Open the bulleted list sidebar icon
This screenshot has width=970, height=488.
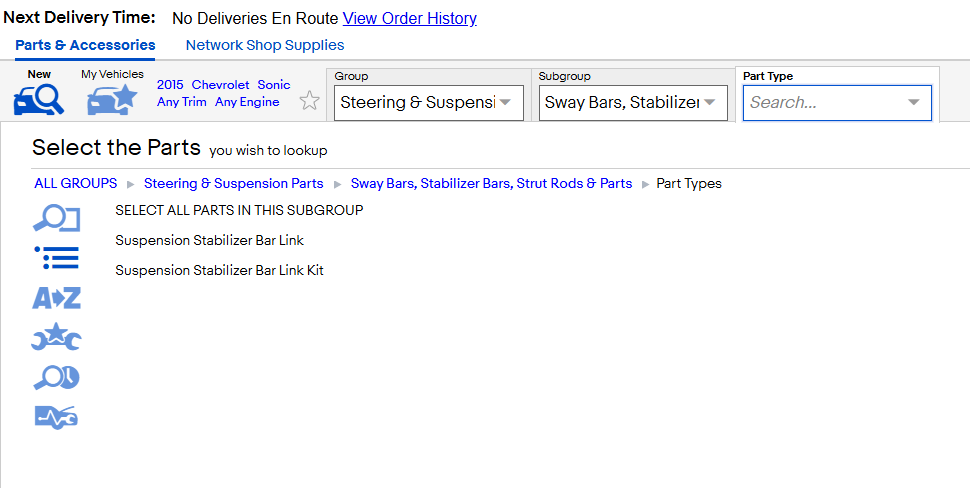(56, 257)
